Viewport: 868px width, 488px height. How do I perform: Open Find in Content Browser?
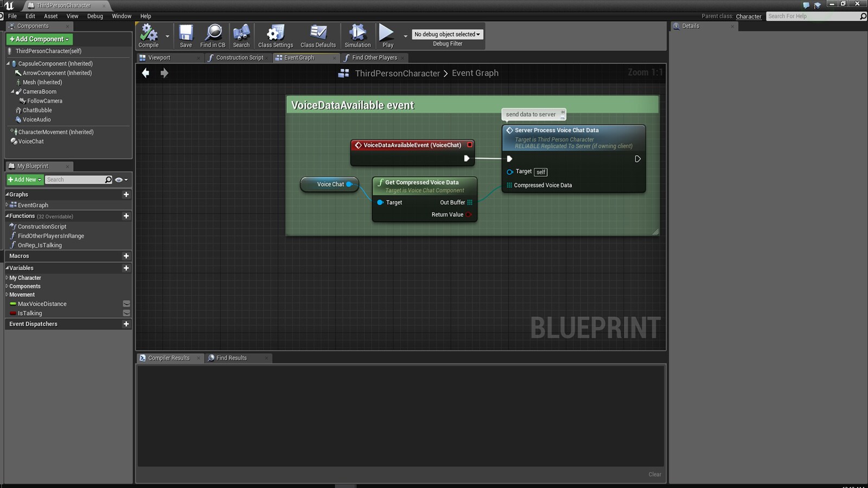[x=213, y=35]
